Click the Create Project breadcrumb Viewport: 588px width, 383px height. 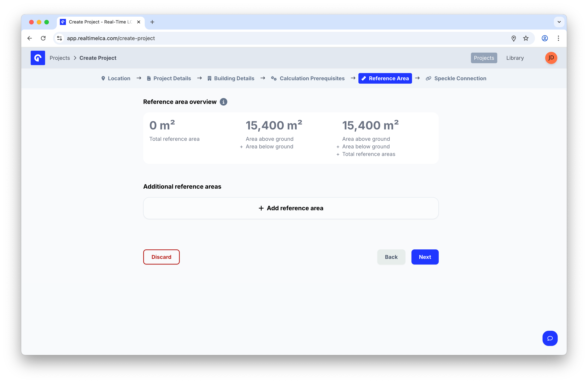pos(98,58)
